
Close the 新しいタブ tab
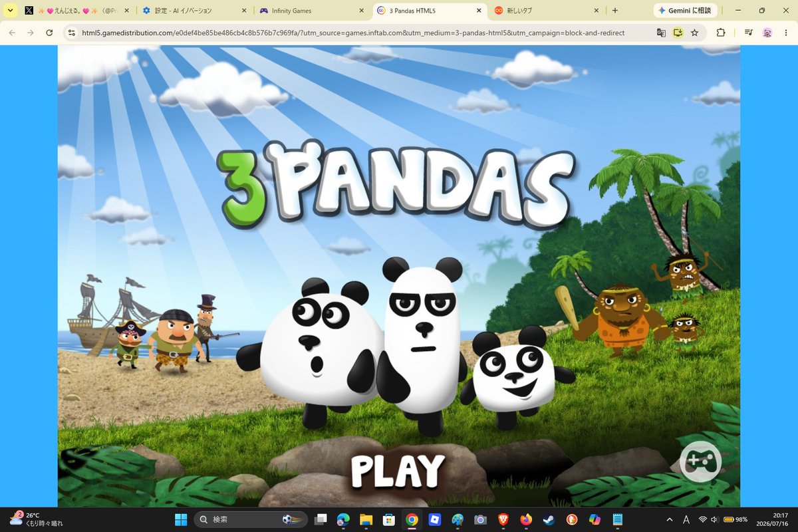[x=596, y=11]
